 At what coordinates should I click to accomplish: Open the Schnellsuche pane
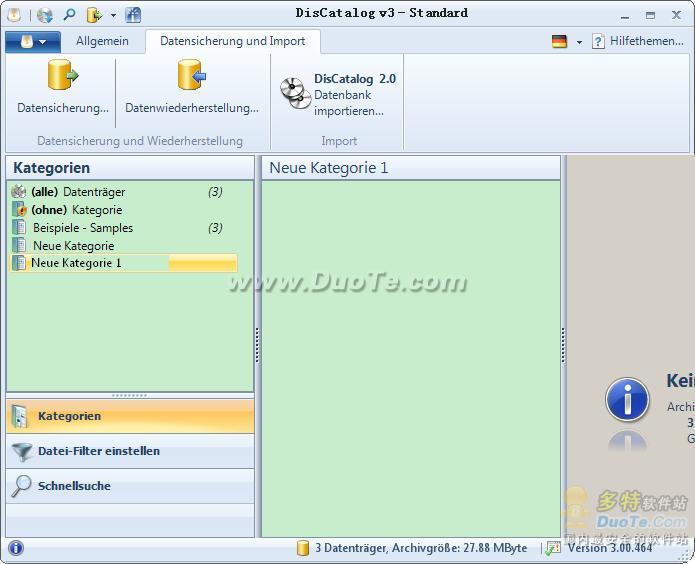click(130, 486)
